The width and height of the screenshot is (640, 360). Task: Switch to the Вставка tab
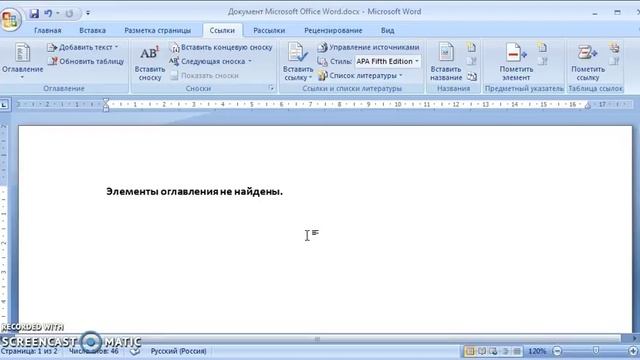pyautogui.click(x=92, y=31)
